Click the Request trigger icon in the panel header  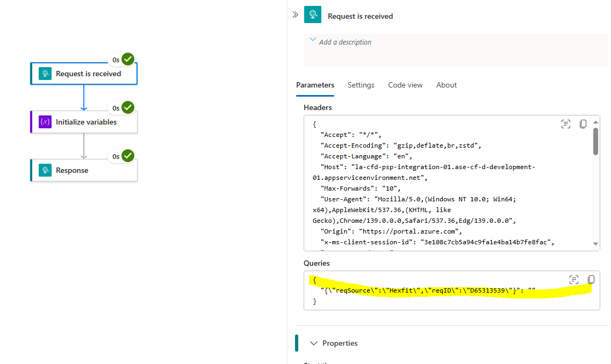tap(313, 14)
